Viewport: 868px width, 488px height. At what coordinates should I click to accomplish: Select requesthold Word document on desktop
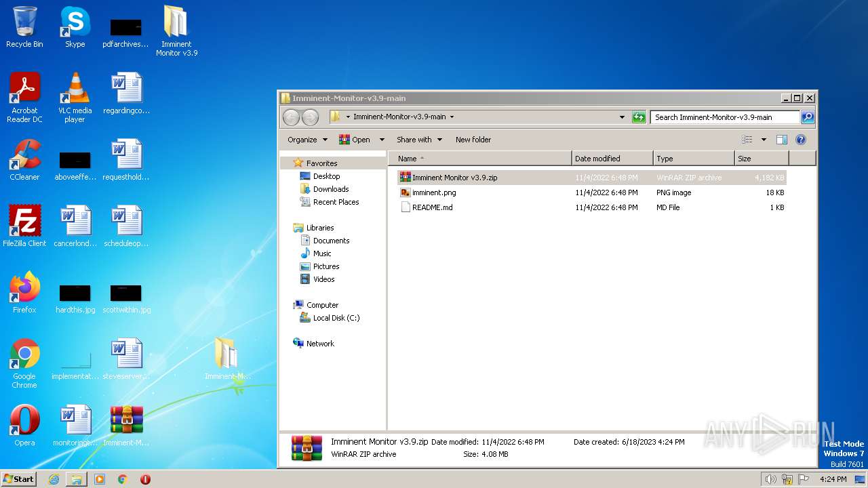click(x=126, y=160)
